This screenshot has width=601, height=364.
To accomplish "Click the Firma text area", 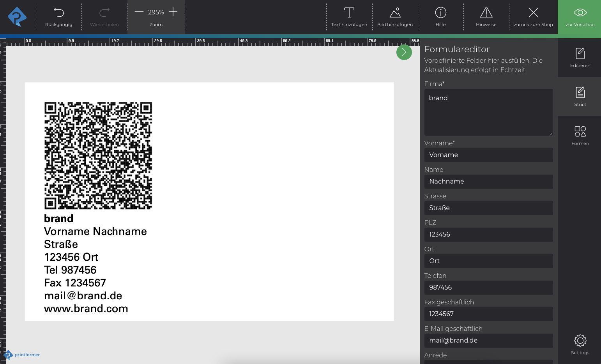I will (488, 112).
